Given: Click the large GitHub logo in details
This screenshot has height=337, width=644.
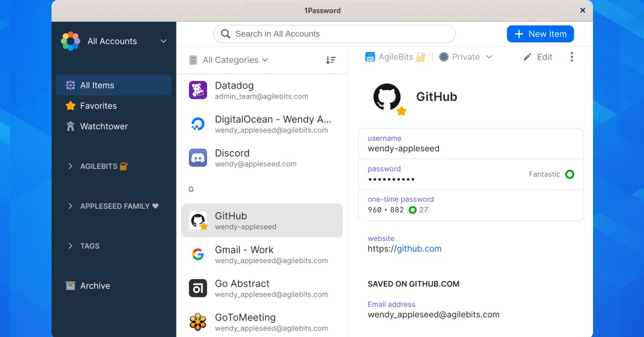Looking at the screenshot, I should click(x=387, y=97).
